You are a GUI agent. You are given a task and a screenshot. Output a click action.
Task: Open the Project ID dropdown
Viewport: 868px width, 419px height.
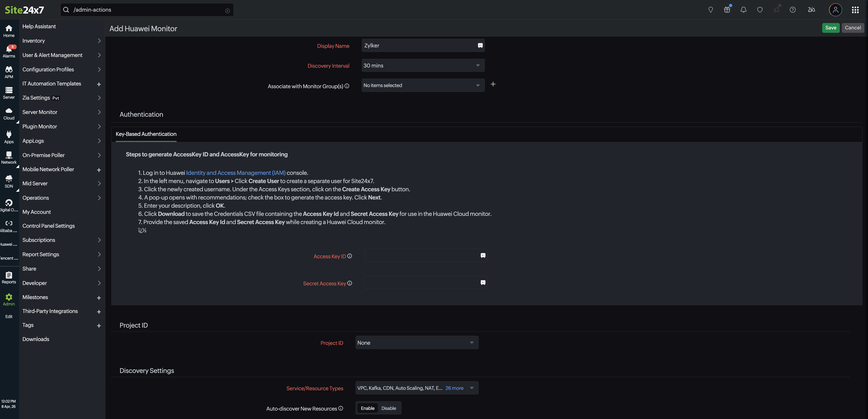[416, 342]
